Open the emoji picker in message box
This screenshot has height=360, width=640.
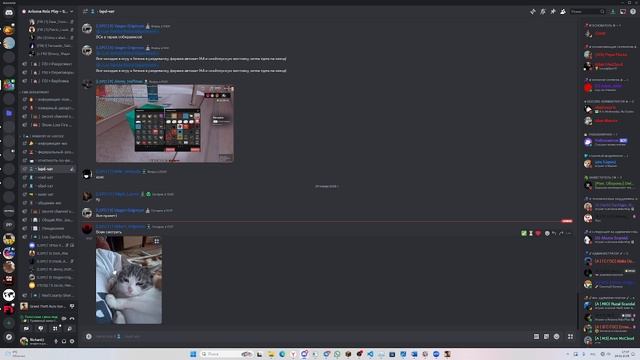click(556, 336)
